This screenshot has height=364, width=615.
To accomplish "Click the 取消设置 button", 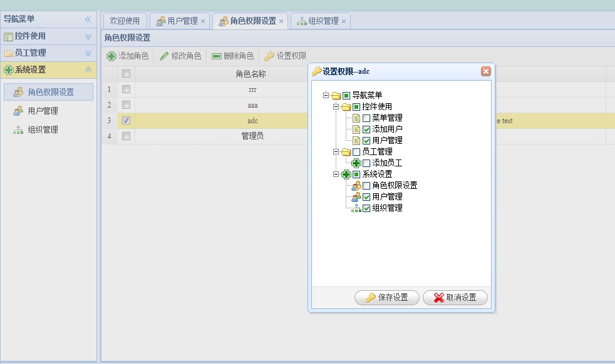I will (455, 298).
